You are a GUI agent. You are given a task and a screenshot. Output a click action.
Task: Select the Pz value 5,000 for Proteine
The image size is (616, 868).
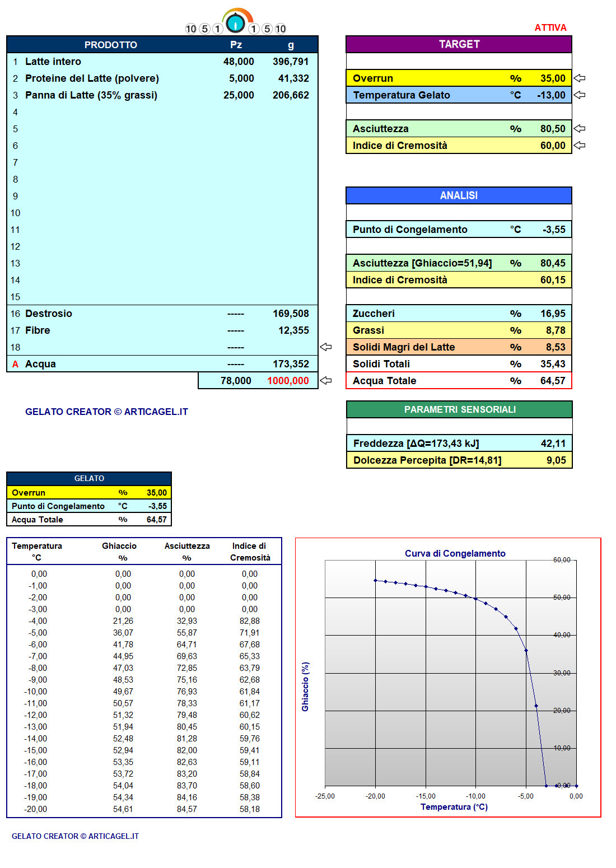point(241,78)
